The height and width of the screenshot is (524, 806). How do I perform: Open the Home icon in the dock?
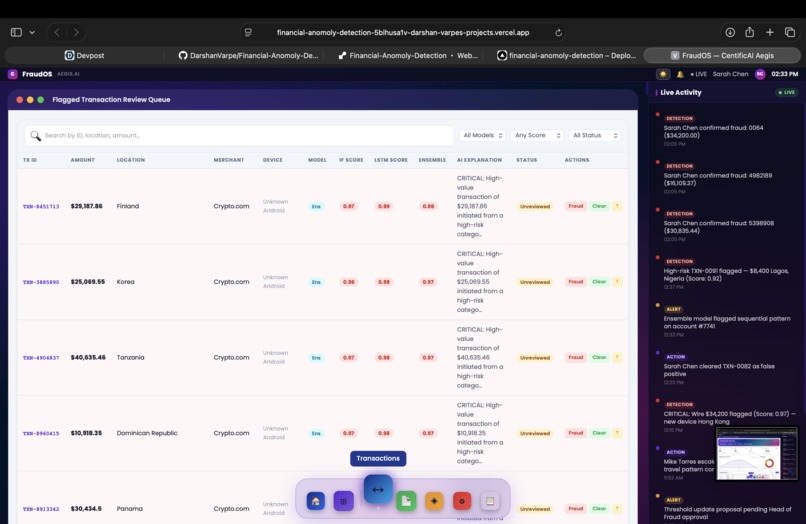[316, 501]
